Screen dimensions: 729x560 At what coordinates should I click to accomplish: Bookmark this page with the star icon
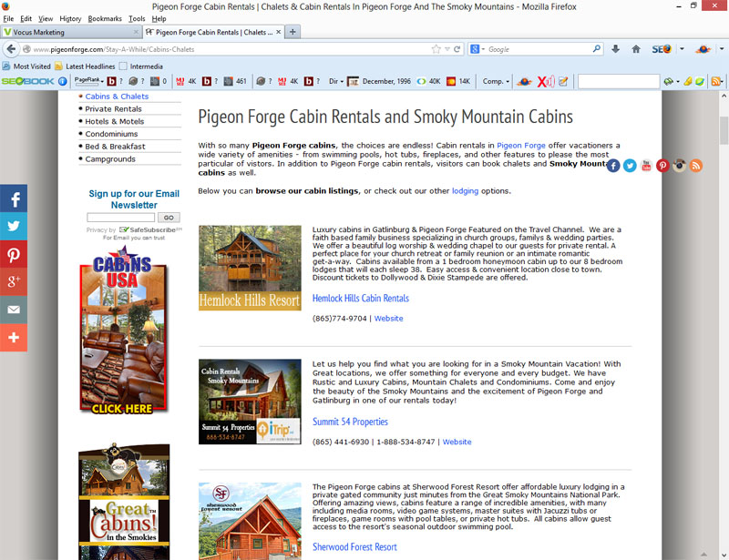[436, 49]
